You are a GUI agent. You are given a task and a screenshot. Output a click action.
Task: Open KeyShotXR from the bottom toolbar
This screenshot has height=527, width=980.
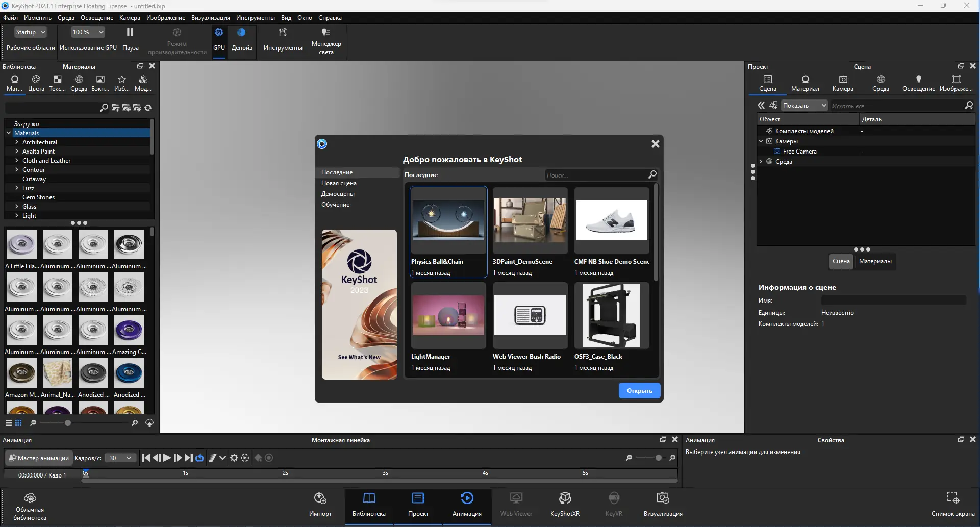tap(565, 498)
